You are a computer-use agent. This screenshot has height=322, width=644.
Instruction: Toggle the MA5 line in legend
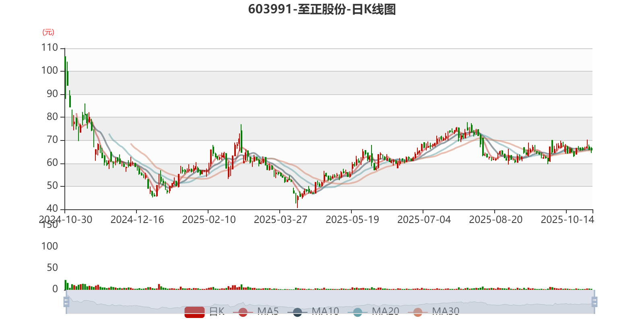pyautogui.click(x=256, y=312)
